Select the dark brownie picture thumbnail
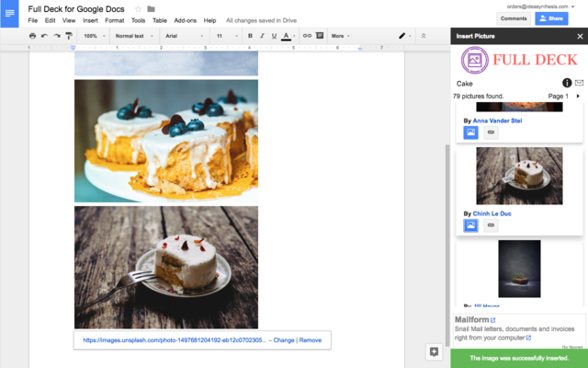Viewport: 588px width, 368px height. tap(519, 269)
